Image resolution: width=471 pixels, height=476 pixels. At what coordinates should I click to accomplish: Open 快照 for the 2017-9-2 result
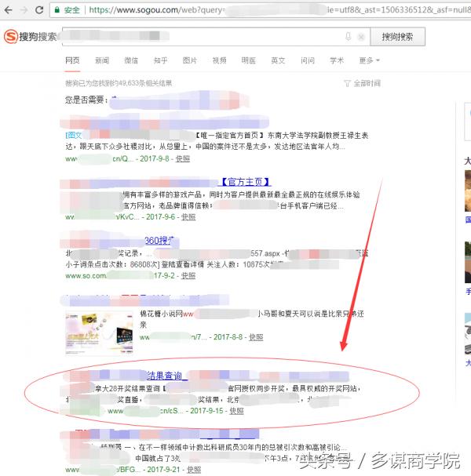pos(188,276)
